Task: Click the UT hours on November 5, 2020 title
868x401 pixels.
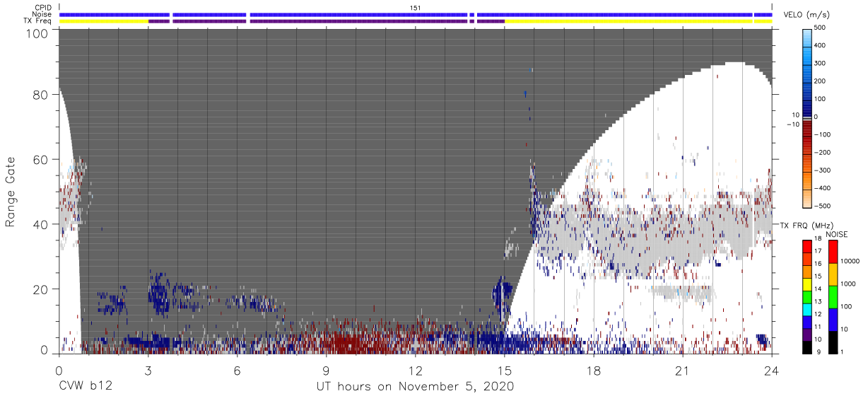Action: click(x=416, y=387)
